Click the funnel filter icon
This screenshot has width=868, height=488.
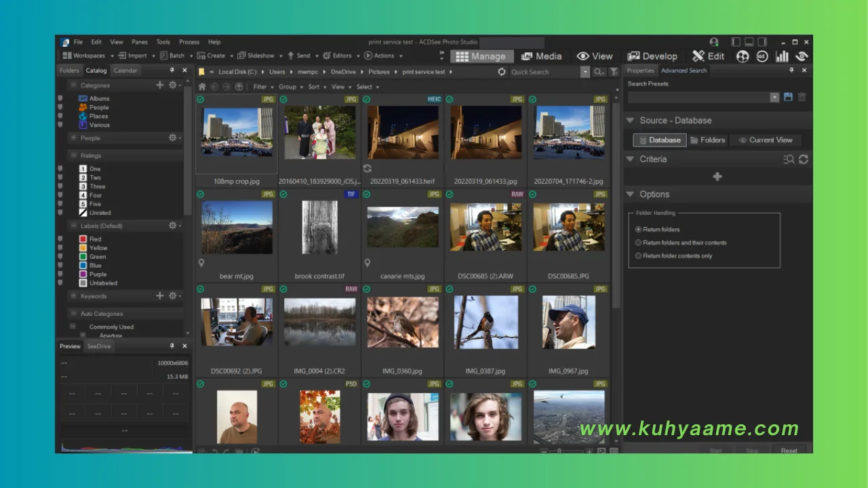click(x=614, y=72)
